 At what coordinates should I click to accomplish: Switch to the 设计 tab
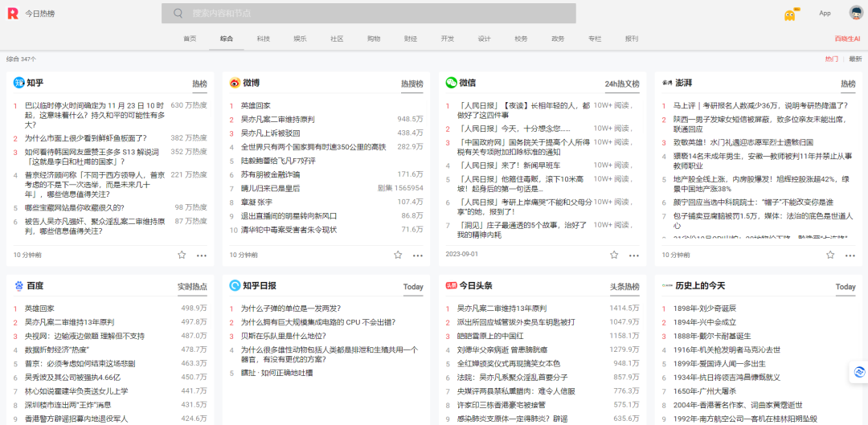tap(485, 39)
